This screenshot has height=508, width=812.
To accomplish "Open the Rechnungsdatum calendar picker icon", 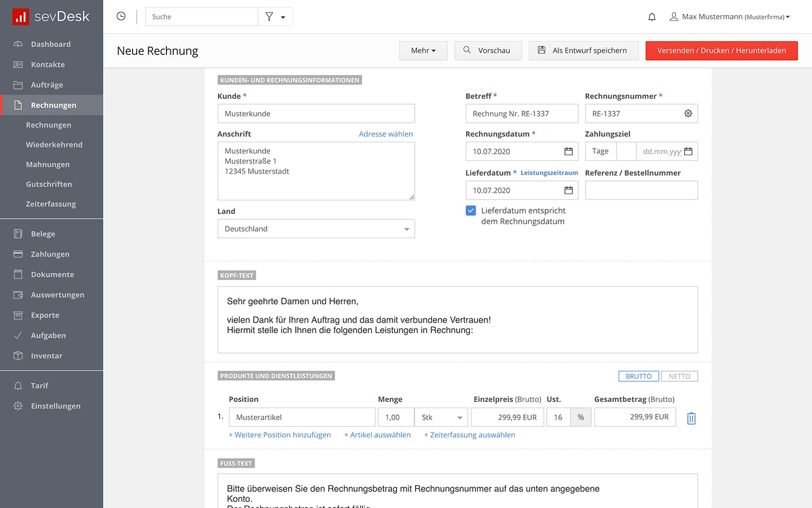I will [568, 151].
